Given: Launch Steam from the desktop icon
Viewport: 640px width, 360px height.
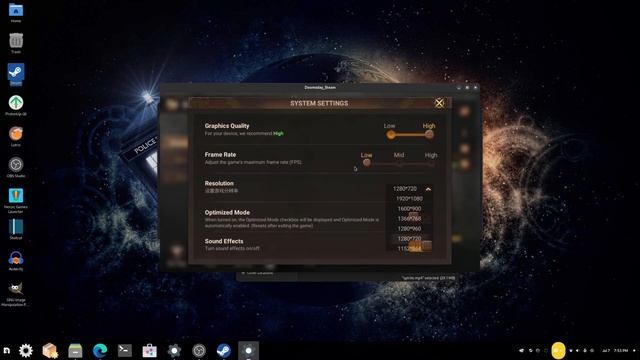Looking at the screenshot, I should 16,74.
